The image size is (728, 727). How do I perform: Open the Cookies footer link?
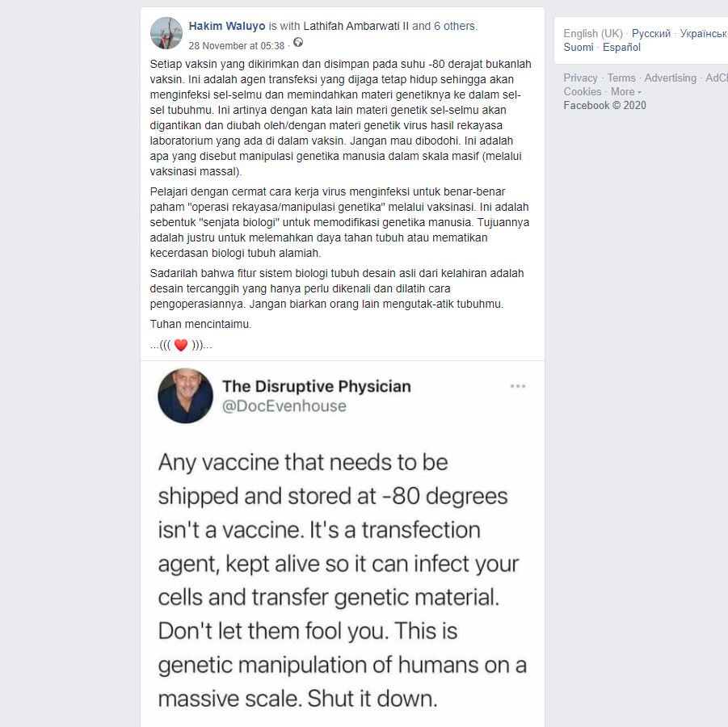click(x=583, y=91)
